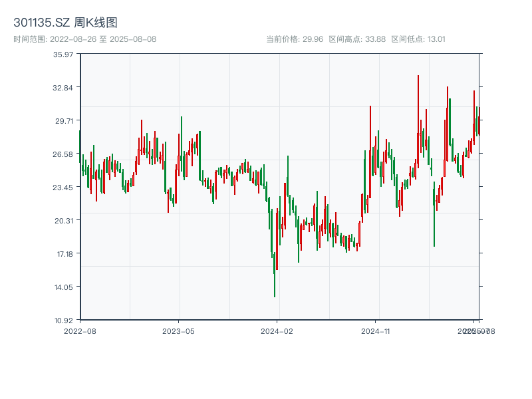Select the 时间范围 date range text
Viewport: 532px width, 399px height.
tap(84, 39)
